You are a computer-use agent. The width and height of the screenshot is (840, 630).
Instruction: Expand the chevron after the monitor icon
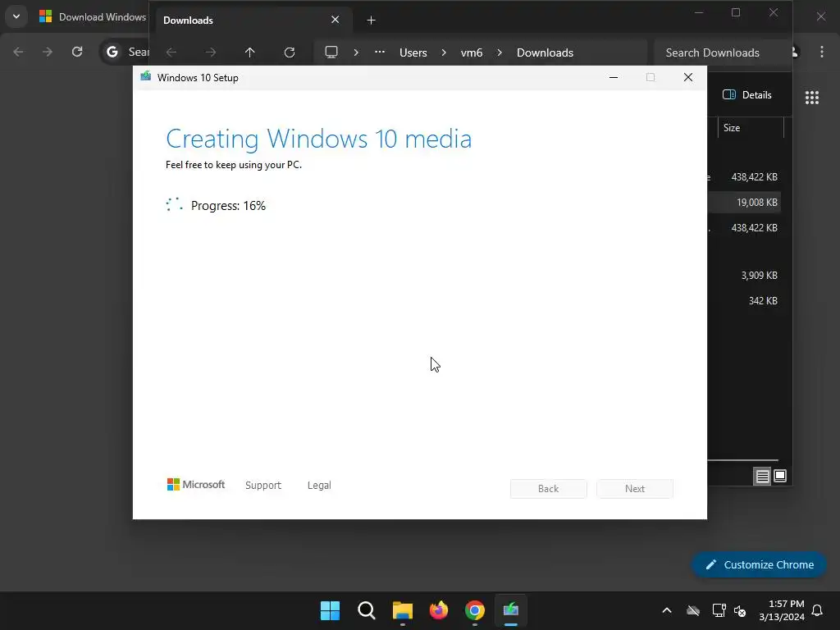(x=356, y=52)
